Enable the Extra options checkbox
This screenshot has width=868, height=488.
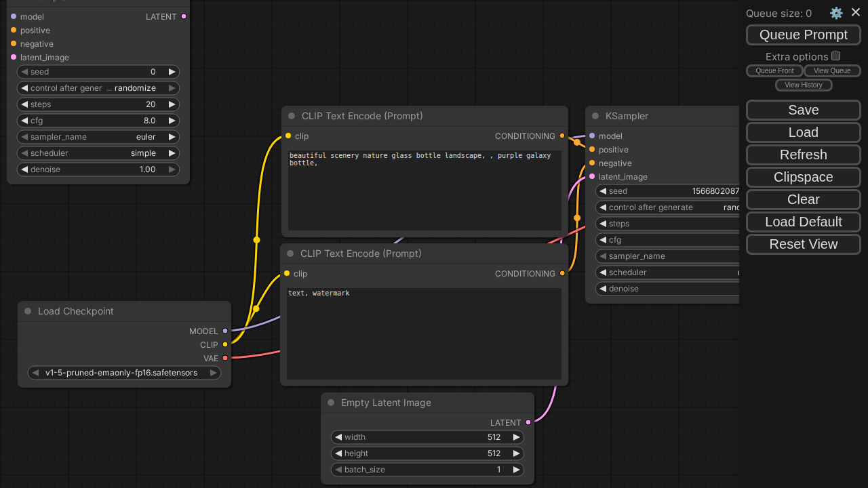point(836,56)
